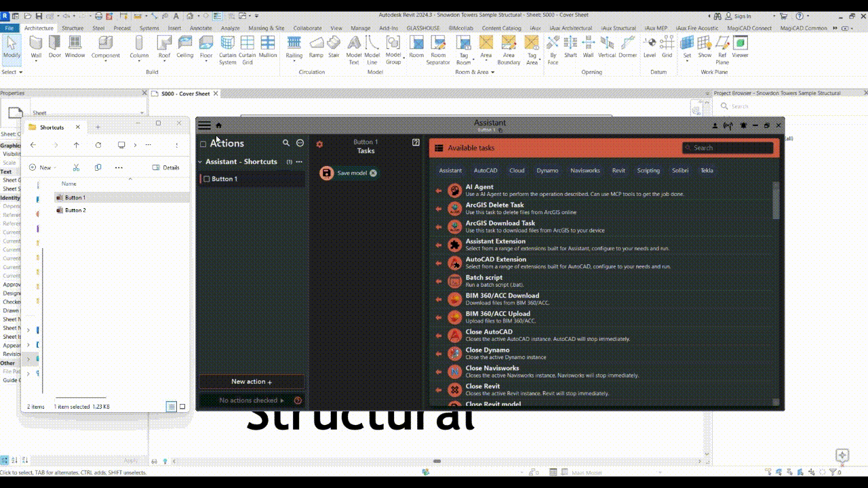Image resolution: width=868 pixels, height=488 pixels.
Task: Click the Cut icon in File Explorer
Action: 76,167
